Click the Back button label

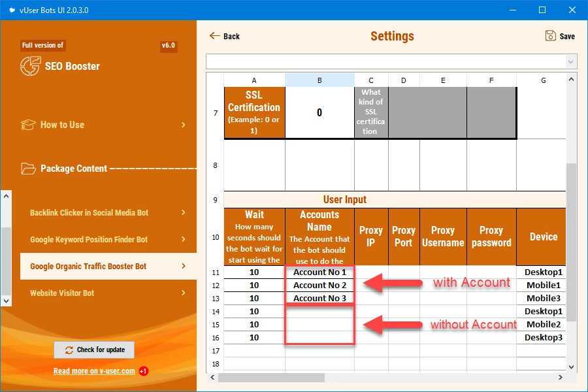(231, 36)
